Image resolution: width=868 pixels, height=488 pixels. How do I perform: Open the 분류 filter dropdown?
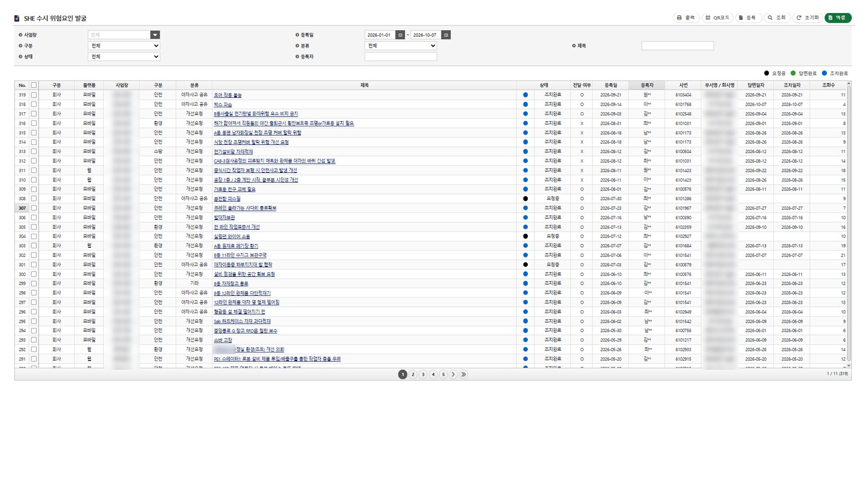click(x=400, y=46)
